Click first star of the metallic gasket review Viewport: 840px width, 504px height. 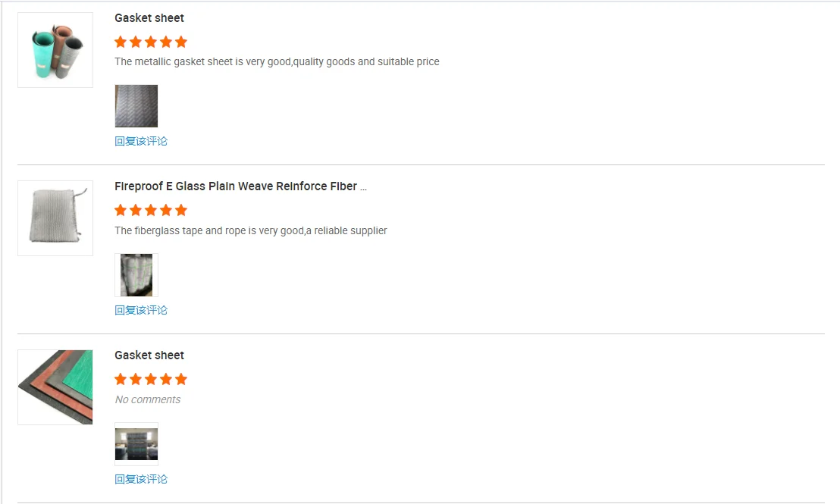pos(121,42)
